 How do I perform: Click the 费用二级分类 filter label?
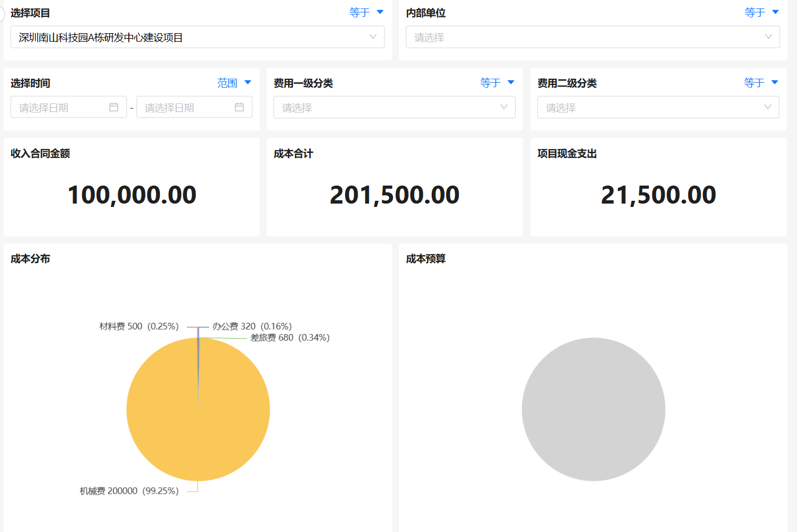567,83
